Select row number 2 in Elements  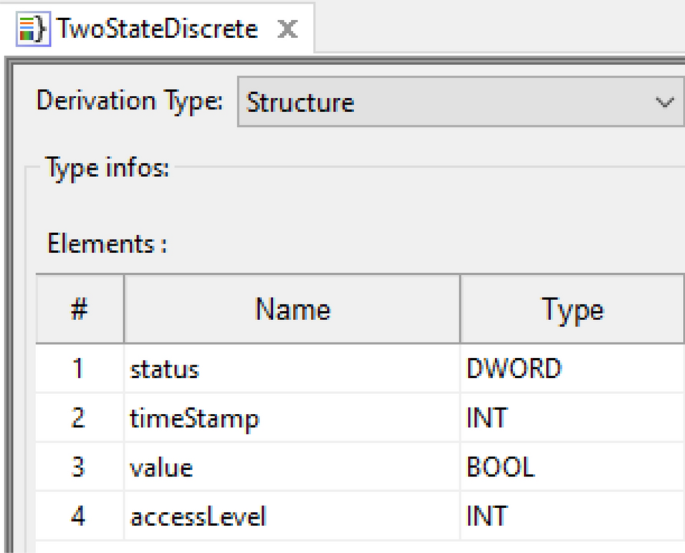click(80, 419)
